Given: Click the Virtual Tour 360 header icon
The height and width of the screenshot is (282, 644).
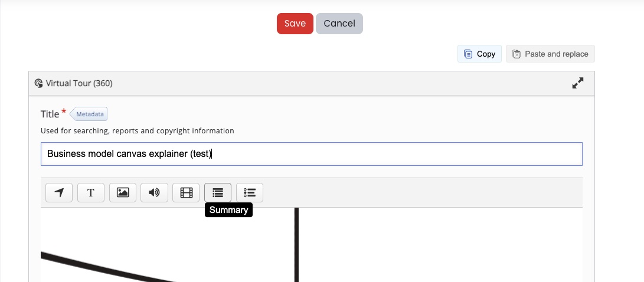Looking at the screenshot, I should coord(38,83).
